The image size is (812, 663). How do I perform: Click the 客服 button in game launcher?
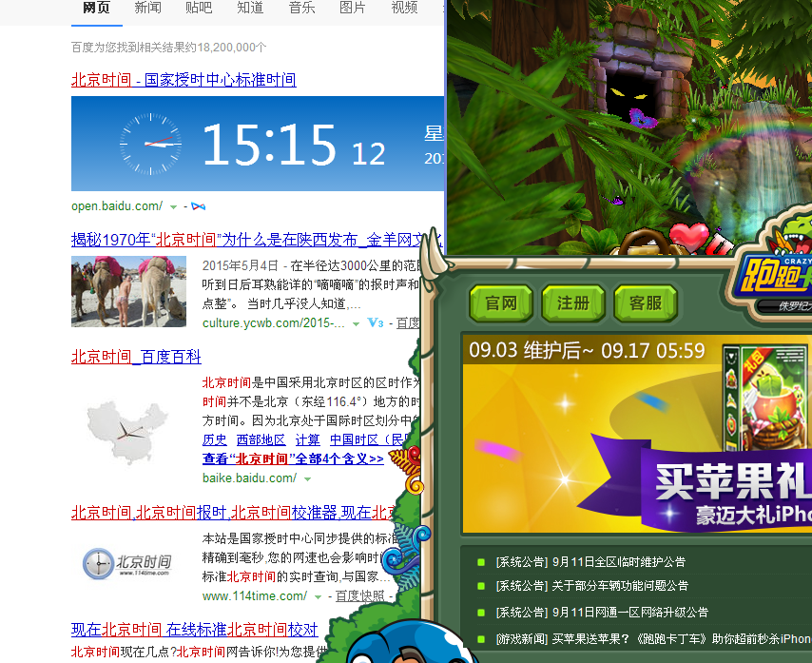[646, 303]
